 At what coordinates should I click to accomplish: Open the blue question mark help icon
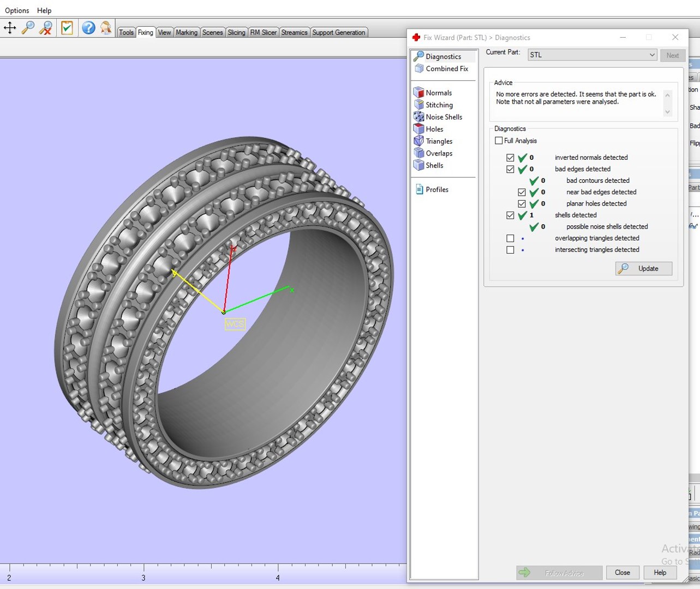click(88, 28)
